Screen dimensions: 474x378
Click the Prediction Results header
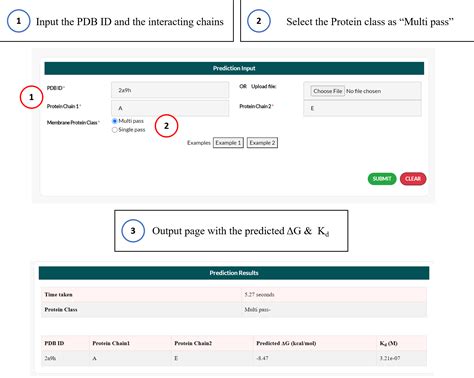pos(234,273)
